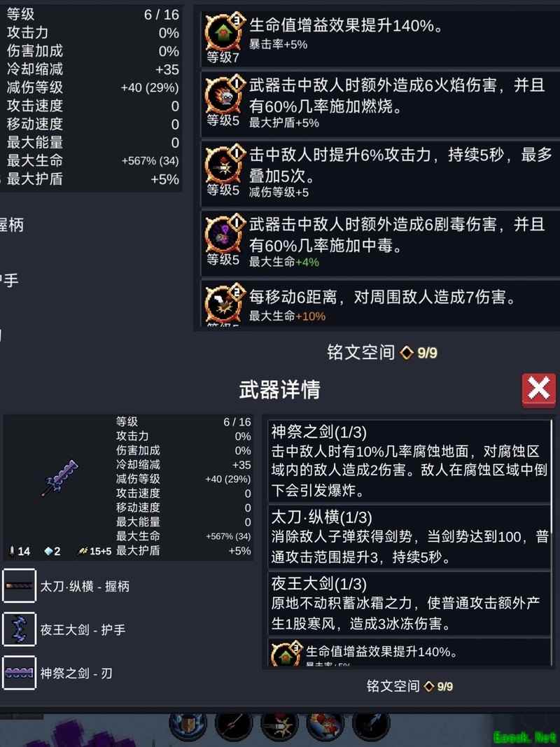Select the 神祭之剑 刃 blade part icon
The height and width of the screenshot is (747, 560).
(x=19, y=673)
